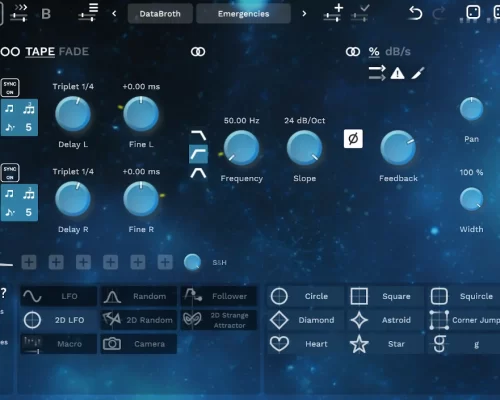Click the double arrows routing icon

(377, 73)
